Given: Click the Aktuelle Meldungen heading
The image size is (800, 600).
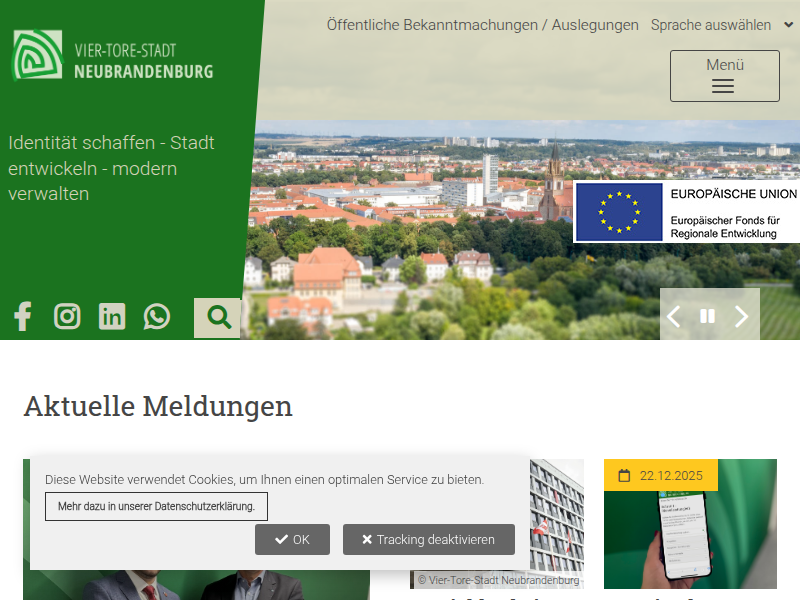Looking at the screenshot, I should tap(158, 406).
